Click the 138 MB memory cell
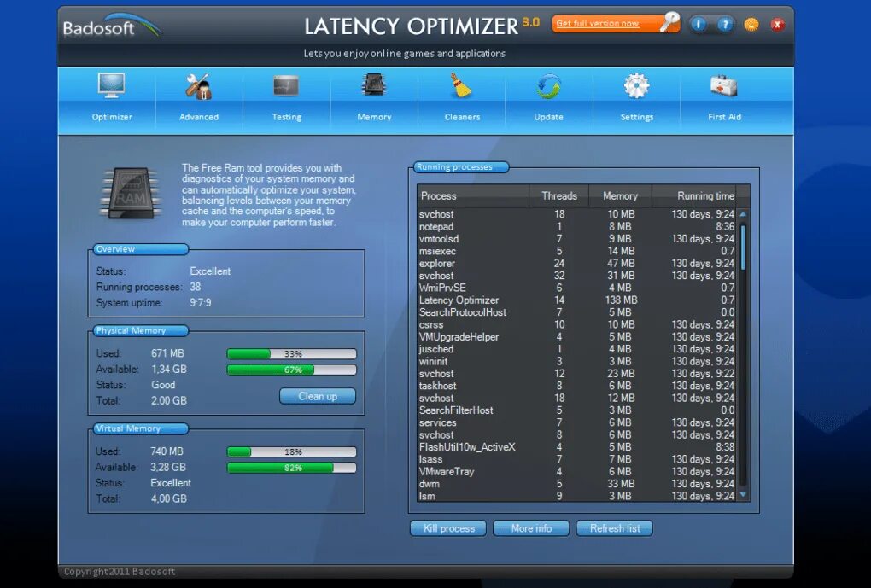Image resolution: width=871 pixels, height=588 pixels. coord(621,300)
